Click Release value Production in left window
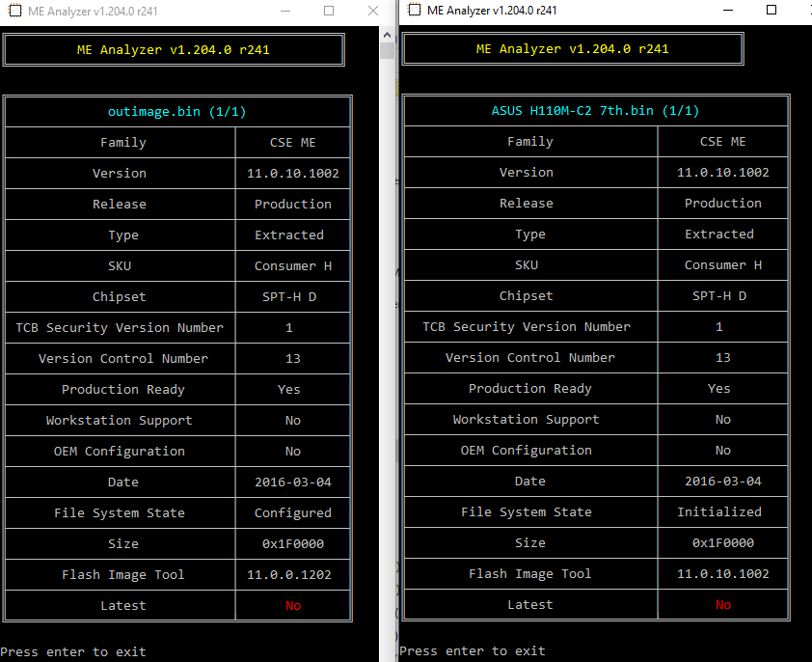This screenshot has width=812, height=662. click(292, 205)
